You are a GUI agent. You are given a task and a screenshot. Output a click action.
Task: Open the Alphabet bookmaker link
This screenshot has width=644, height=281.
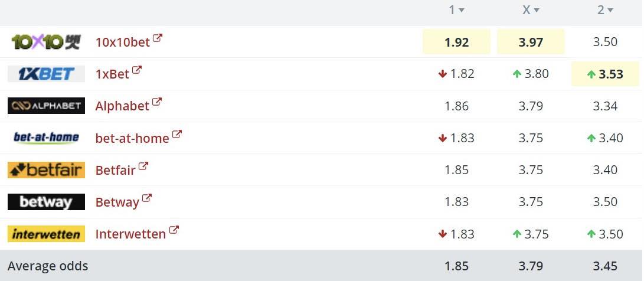click(122, 106)
